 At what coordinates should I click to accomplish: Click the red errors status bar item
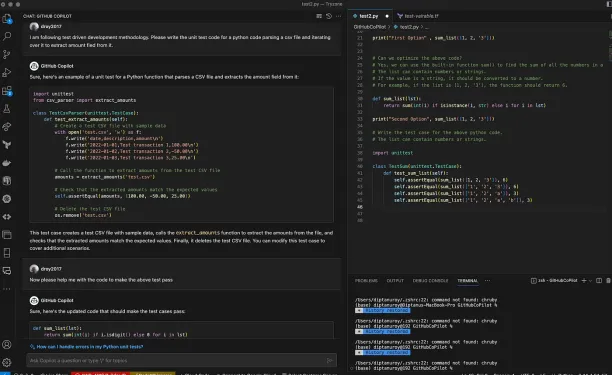(x=101, y=373)
